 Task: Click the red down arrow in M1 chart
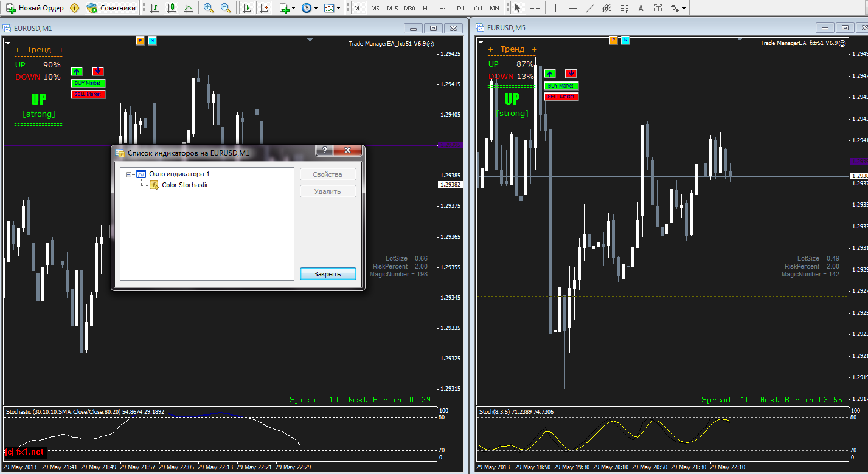click(98, 71)
